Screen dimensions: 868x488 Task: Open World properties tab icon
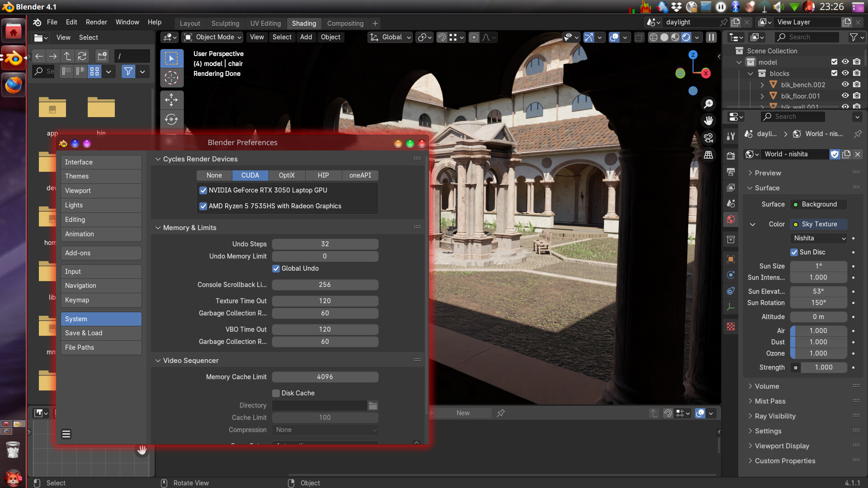[x=731, y=220]
